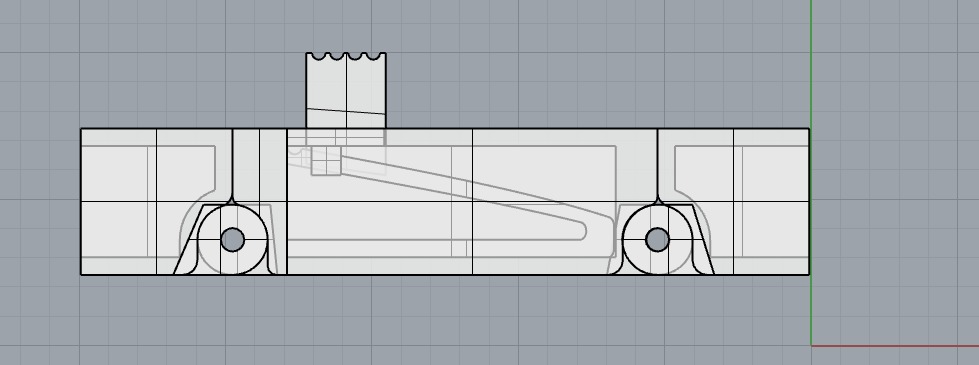Pick the red horizontal axis line
The height and width of the screenshot is (365, 979).
point(895,346)
